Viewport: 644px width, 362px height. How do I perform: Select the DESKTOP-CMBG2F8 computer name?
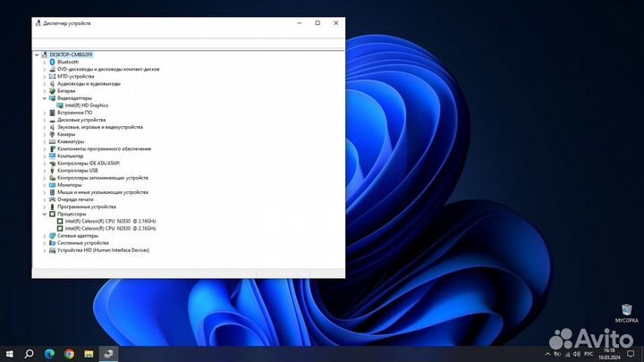[71, 55]
